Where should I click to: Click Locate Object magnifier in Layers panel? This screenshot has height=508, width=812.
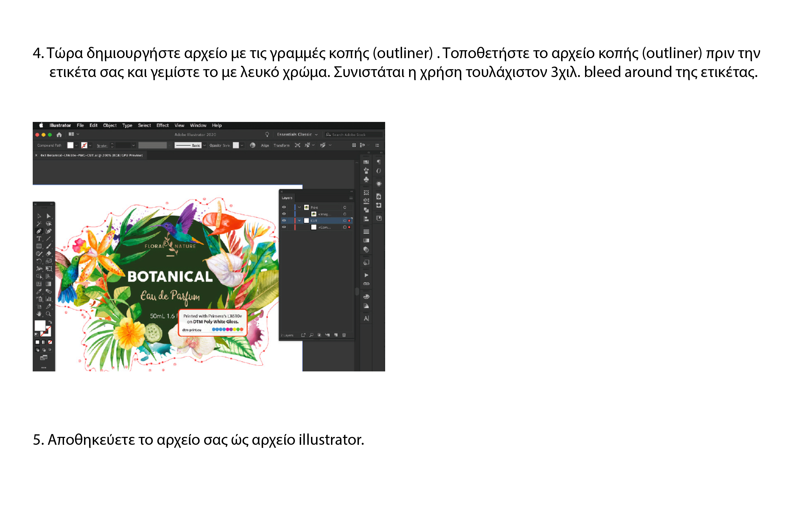pyautogui.click(x=311, y=335)
